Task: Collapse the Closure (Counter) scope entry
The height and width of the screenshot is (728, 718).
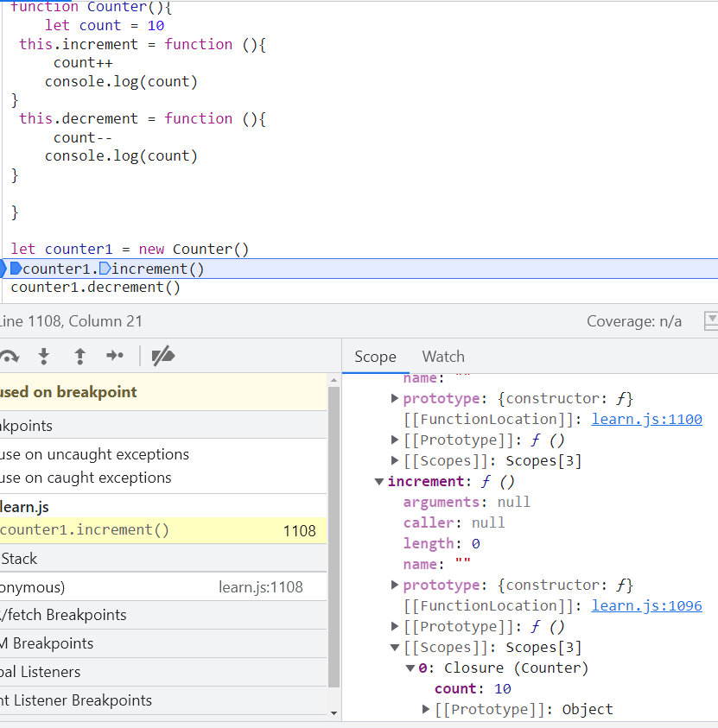Action: [x=410, y=667]
